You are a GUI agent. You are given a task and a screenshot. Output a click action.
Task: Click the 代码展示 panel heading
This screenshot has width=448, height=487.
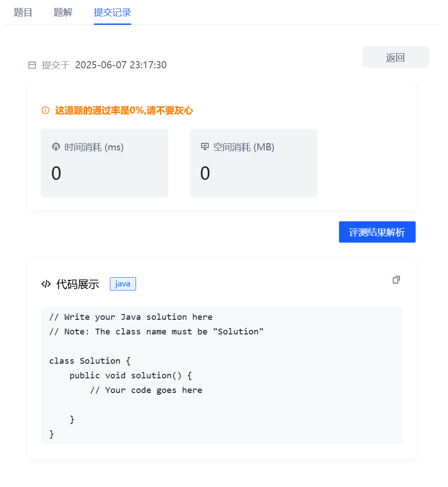pos(77,284)
